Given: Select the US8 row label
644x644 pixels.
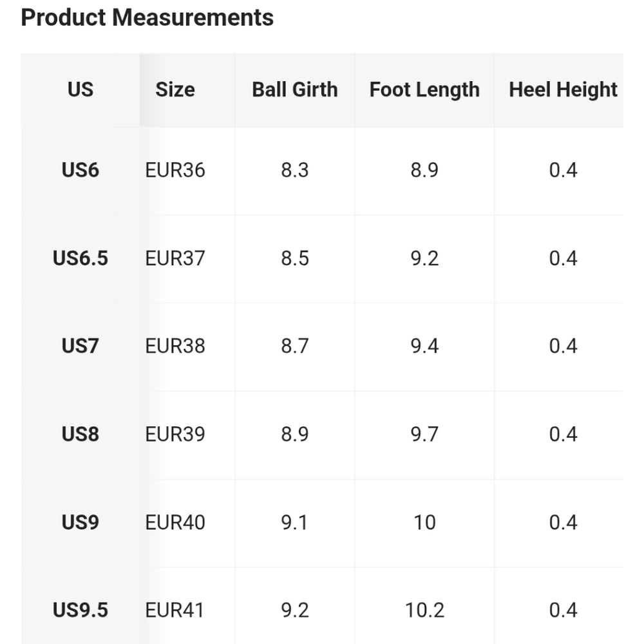Looking at the screenshot, I should [80, 434].
